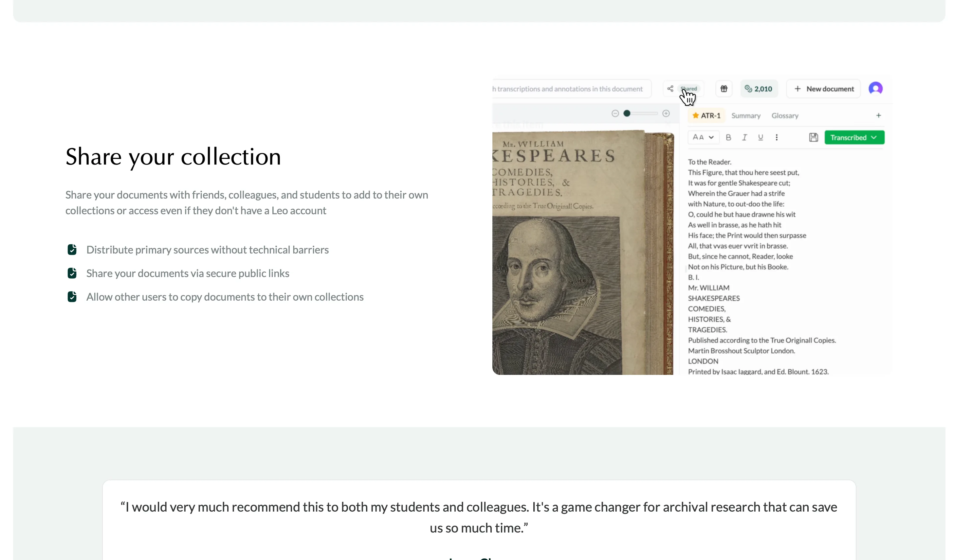Check the 2,010 credits balance
954x560 pixels.
759,89
